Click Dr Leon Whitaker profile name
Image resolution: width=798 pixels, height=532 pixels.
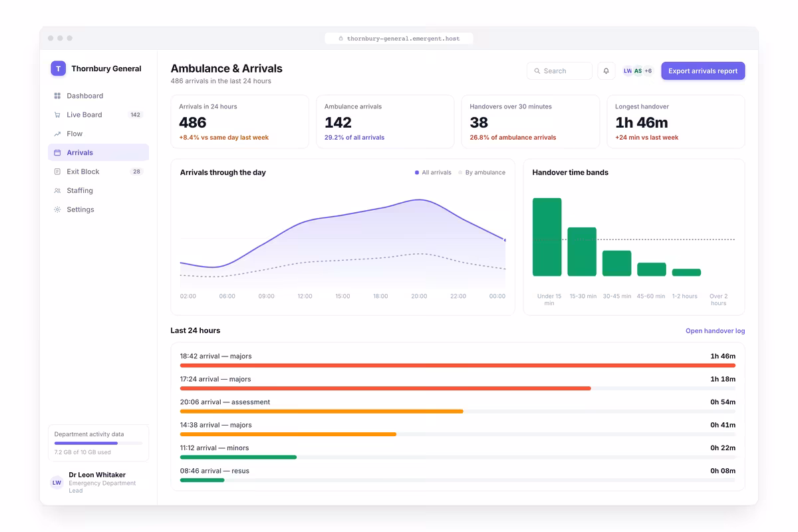(x=97, y=475)
